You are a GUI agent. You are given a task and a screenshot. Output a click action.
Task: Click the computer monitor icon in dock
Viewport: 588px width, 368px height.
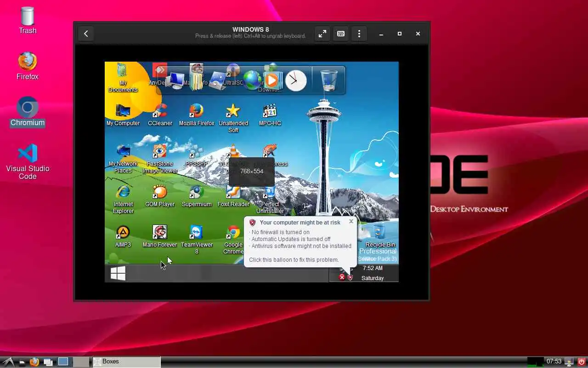175,80
